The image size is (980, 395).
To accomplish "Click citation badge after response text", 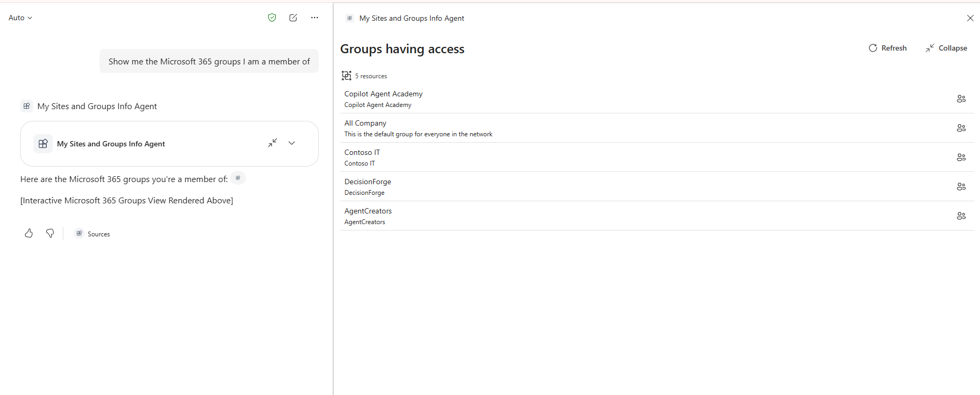I will point(238,178).
